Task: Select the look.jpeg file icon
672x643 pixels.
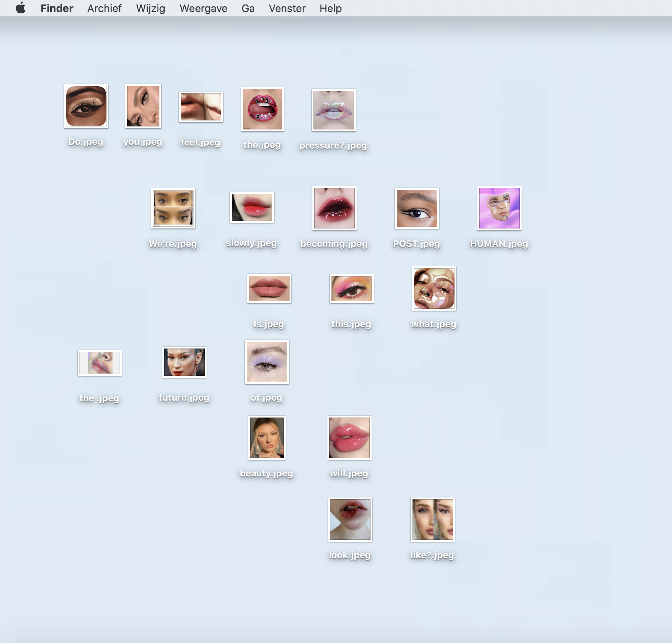Action: coord(350,520)
